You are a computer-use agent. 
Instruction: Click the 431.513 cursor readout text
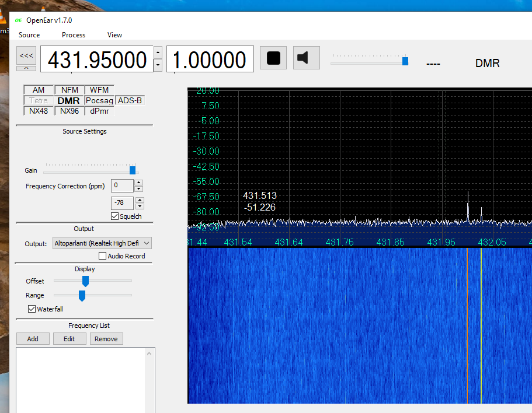click(x=260, y=195)
